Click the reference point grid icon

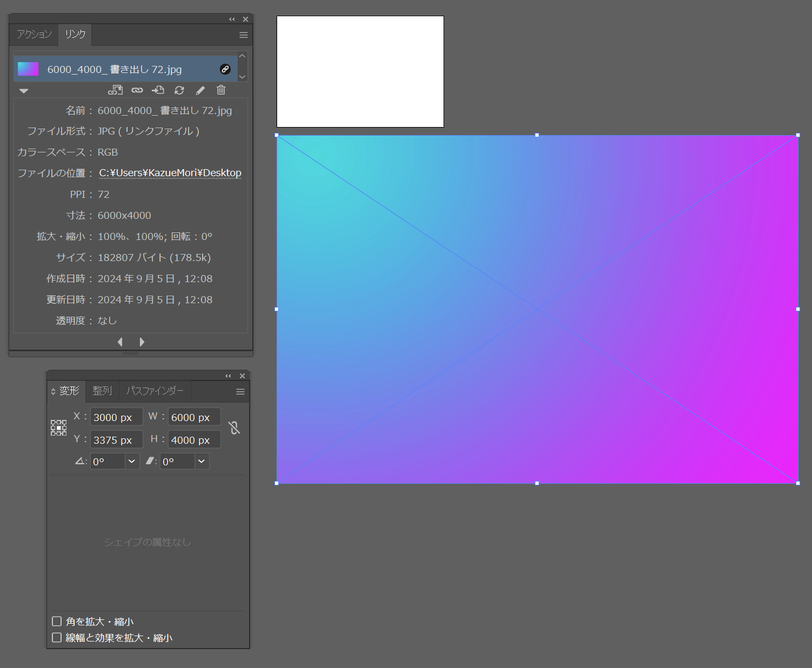click(58, 428)
